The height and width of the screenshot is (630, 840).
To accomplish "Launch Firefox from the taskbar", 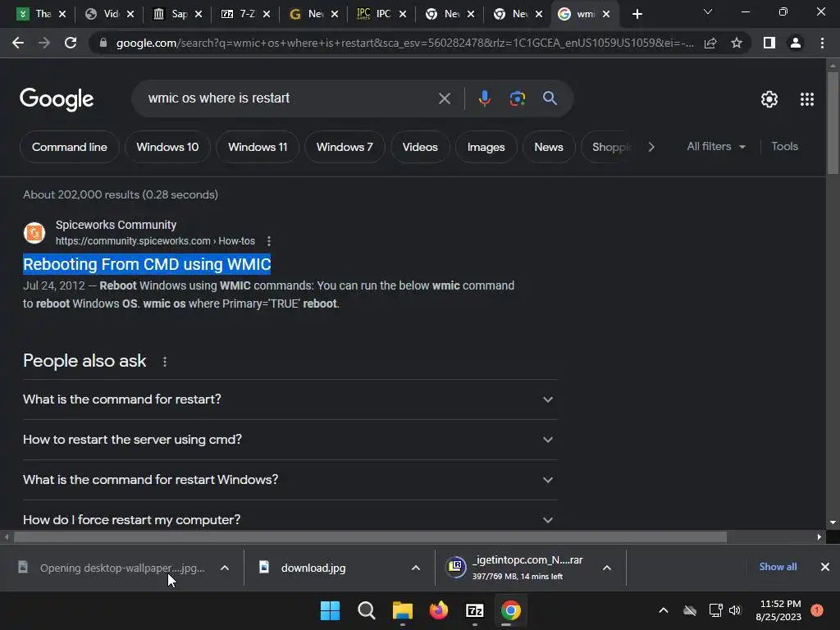I will coord(439,610).
